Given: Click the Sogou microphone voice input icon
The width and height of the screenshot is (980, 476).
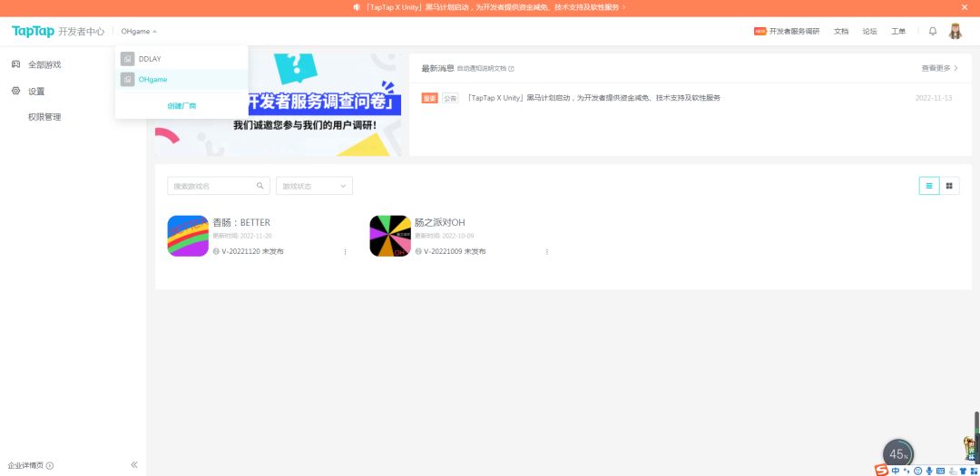Looking at the screenshot, I should pos(929,471).
